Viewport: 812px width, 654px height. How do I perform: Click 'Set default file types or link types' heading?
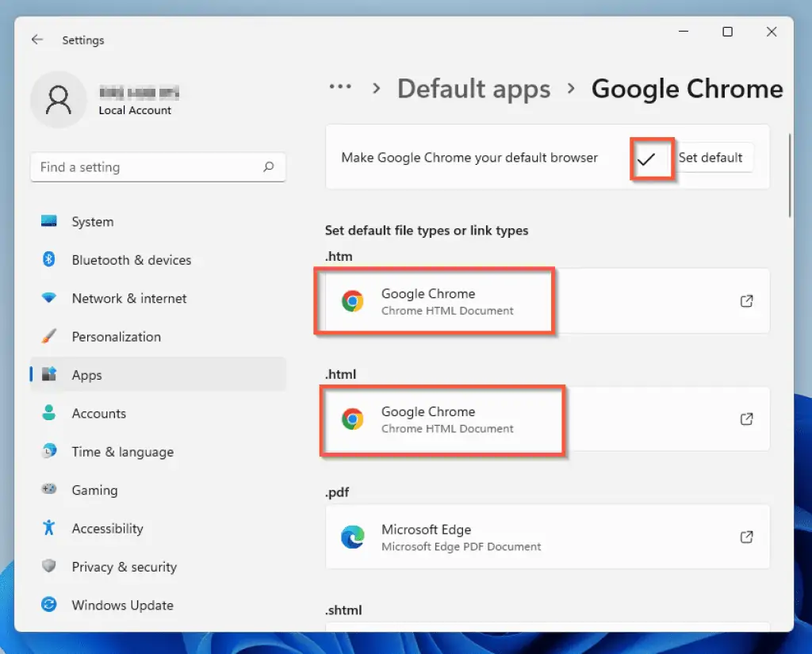(x=427, y=231)
